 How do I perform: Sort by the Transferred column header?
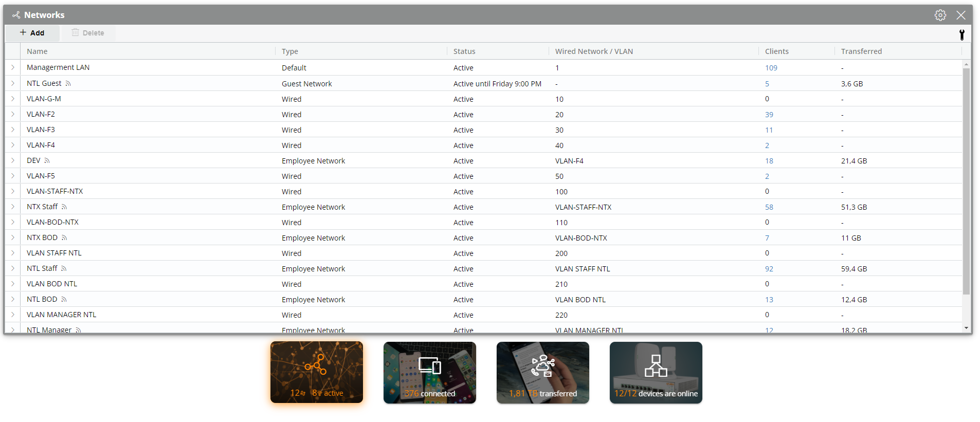861,51
